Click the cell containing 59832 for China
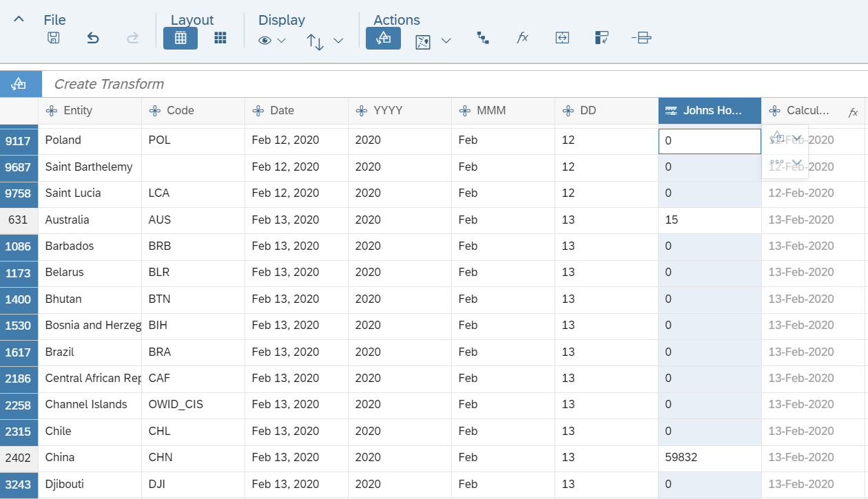This screenshot has height=499, width=868. click(710, 458)
